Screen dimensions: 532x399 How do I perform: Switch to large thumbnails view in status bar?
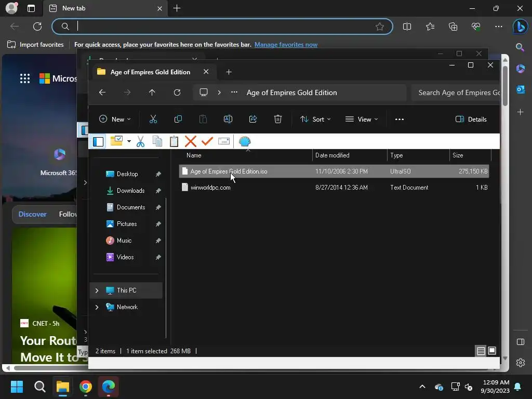(x=492, y=351)
